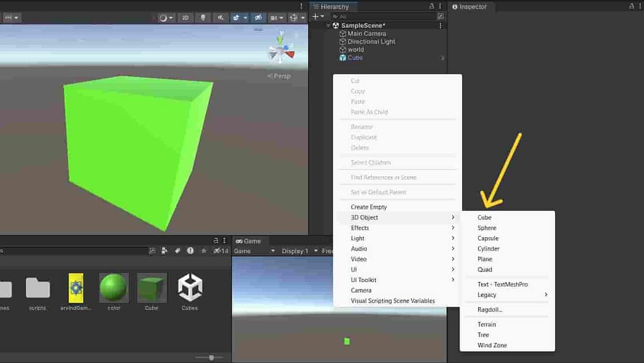Choose Terrain from the 3D Object submenu

487,324
